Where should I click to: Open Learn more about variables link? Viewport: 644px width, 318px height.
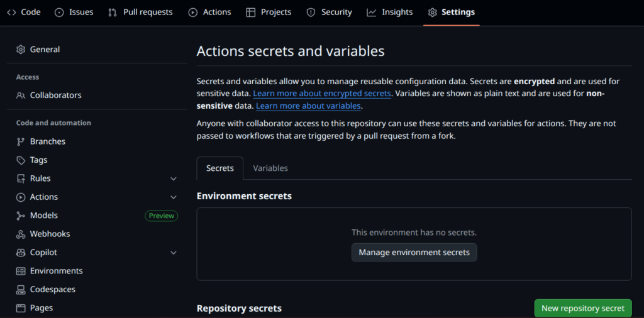click(x=308, y=106)
